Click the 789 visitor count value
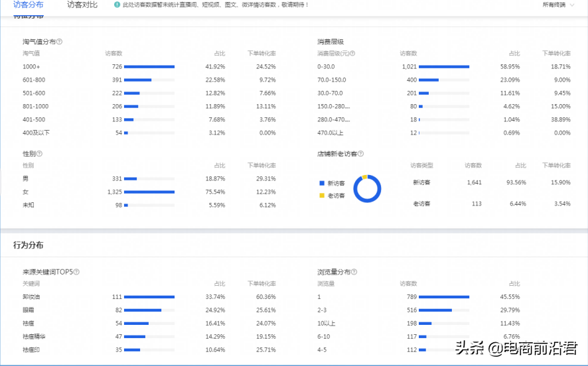Image resolution: width=588 pixels, height=366 pixels. tap(411, 296)
